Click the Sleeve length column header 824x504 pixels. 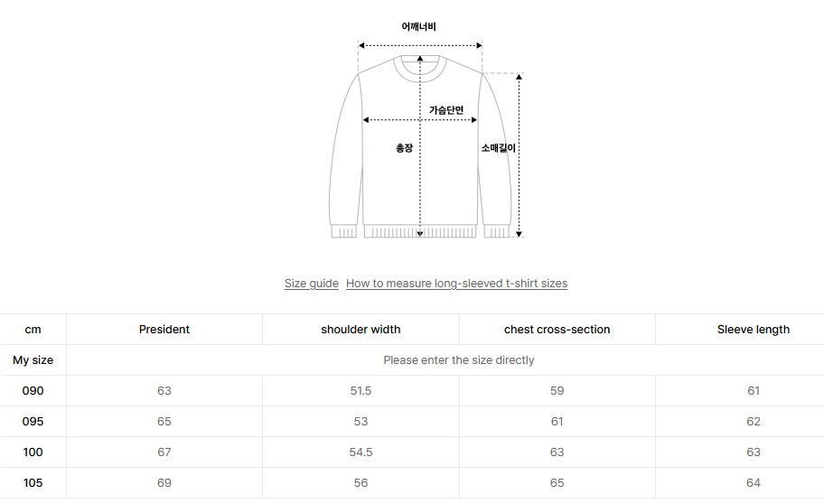[754, 330]
